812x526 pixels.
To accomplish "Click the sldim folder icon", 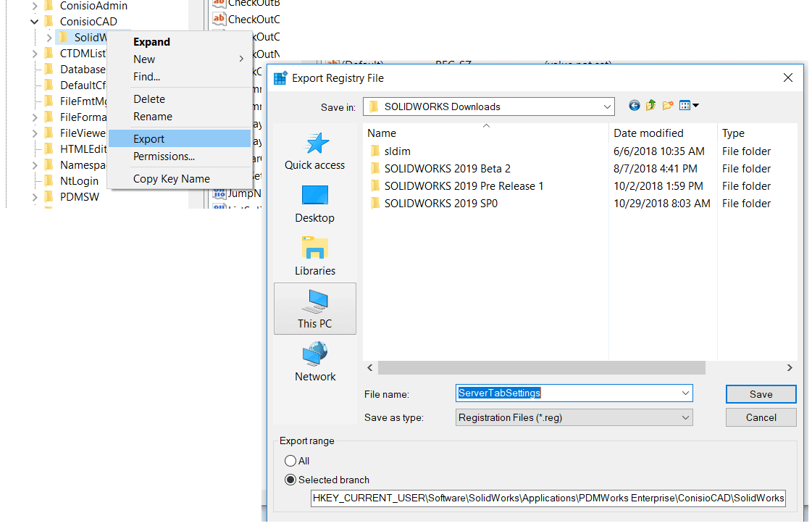I will [x=375, y=151].
